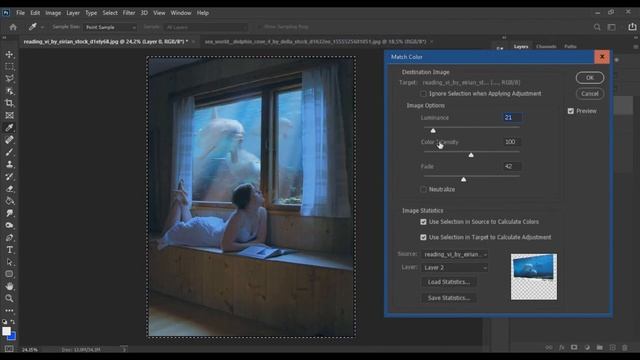Click the Luminance value field

point(512,118)
